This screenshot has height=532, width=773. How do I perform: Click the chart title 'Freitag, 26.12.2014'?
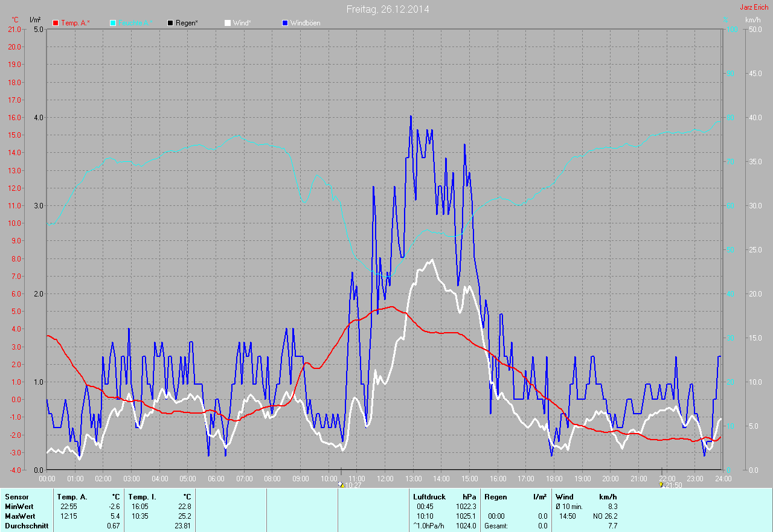(x=388, y=9)
